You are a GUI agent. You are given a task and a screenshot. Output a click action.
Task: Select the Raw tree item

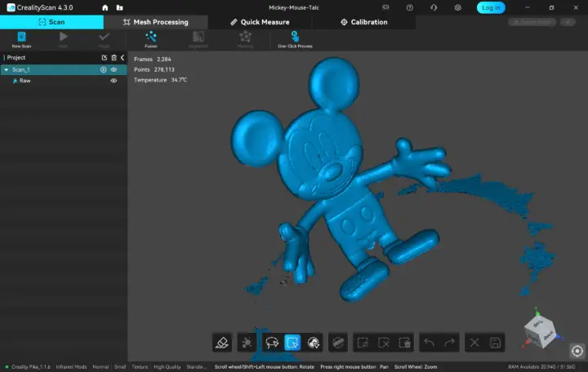click(24, 81)
